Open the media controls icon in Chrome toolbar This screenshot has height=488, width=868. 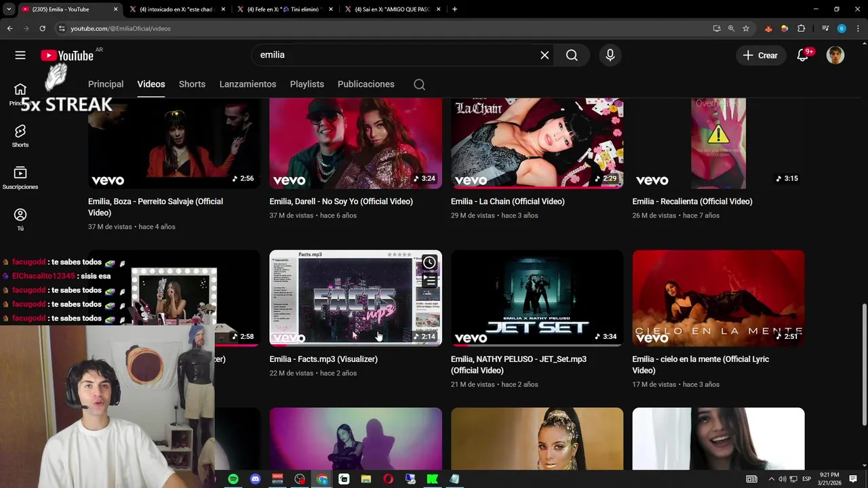click(825, 28)
